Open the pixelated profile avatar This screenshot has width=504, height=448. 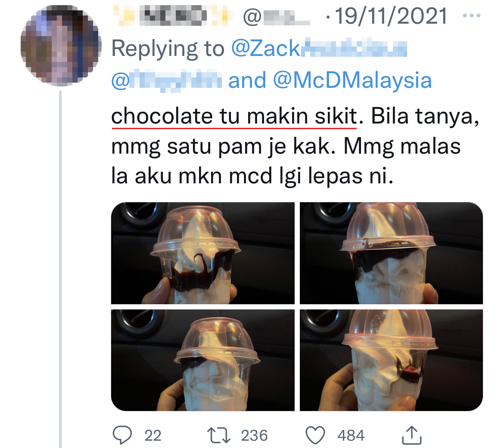pos(61,46)
